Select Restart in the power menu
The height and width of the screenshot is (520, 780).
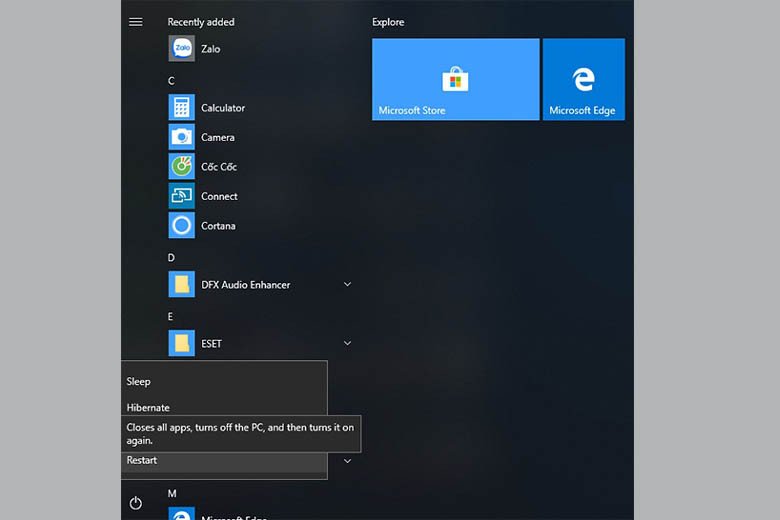coord(224,461)
